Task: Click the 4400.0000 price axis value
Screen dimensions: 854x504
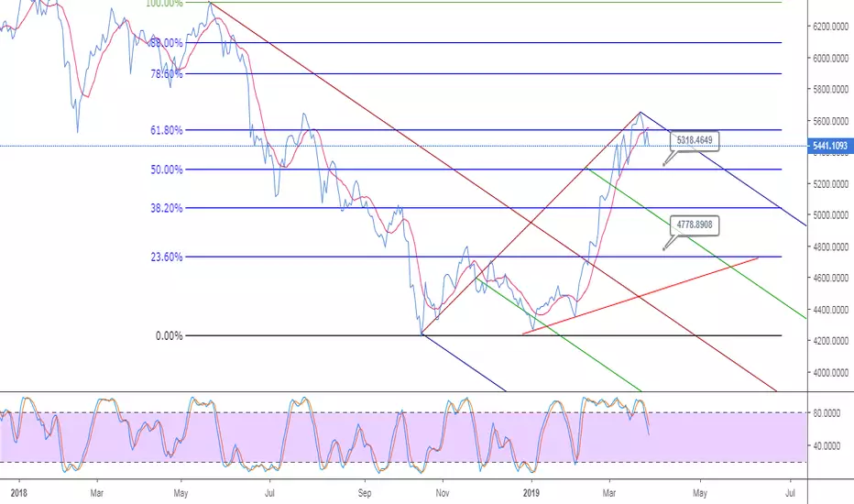Action: (x=830, y=310)
